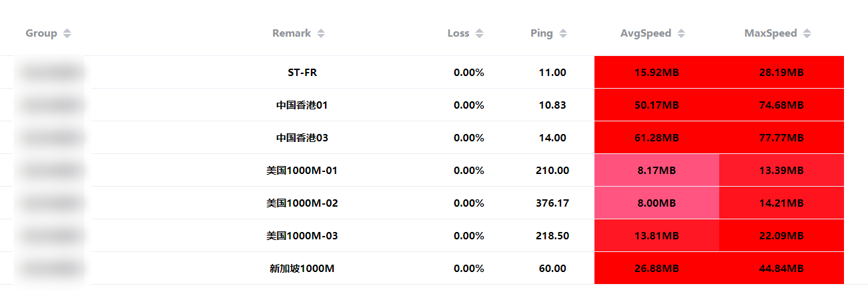
Task: Sort by the Group column icon
Action: [67, 33]
